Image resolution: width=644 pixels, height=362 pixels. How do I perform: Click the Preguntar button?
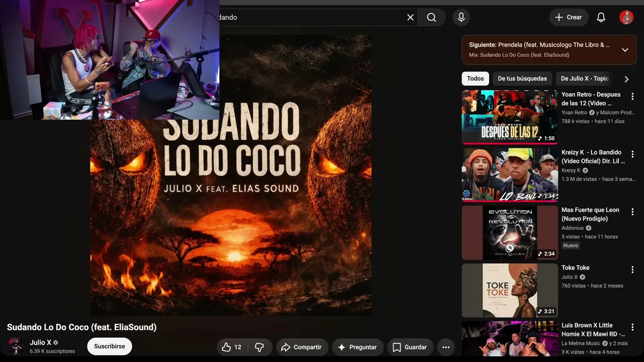[357, 347]
